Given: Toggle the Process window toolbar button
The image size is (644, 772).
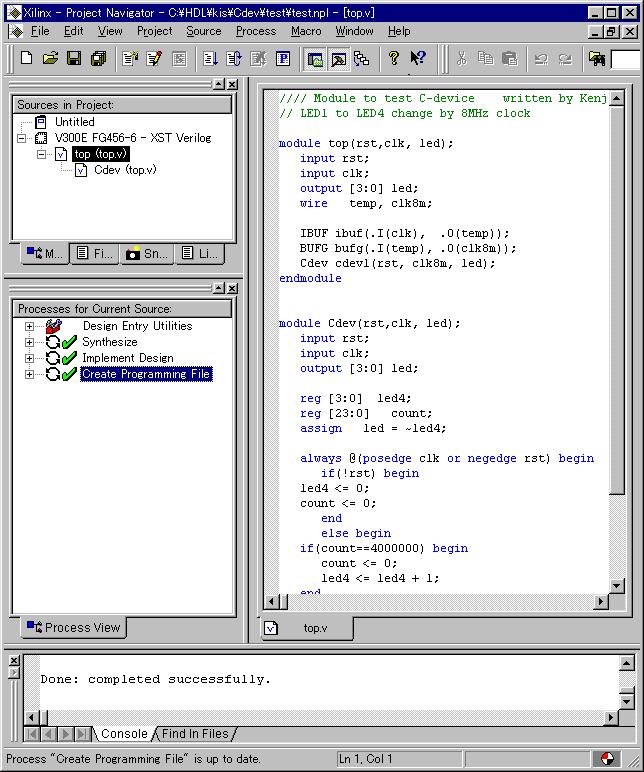Looking at the screenshot, I should (339, 60).
